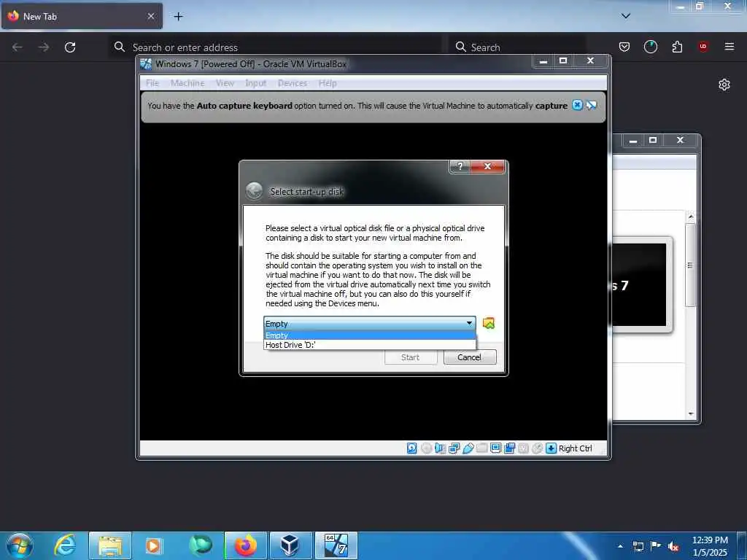The image size is (747, 560).
Task: Click the Firefox Search box
Action: pyautogui.click(x=517, y=47)
